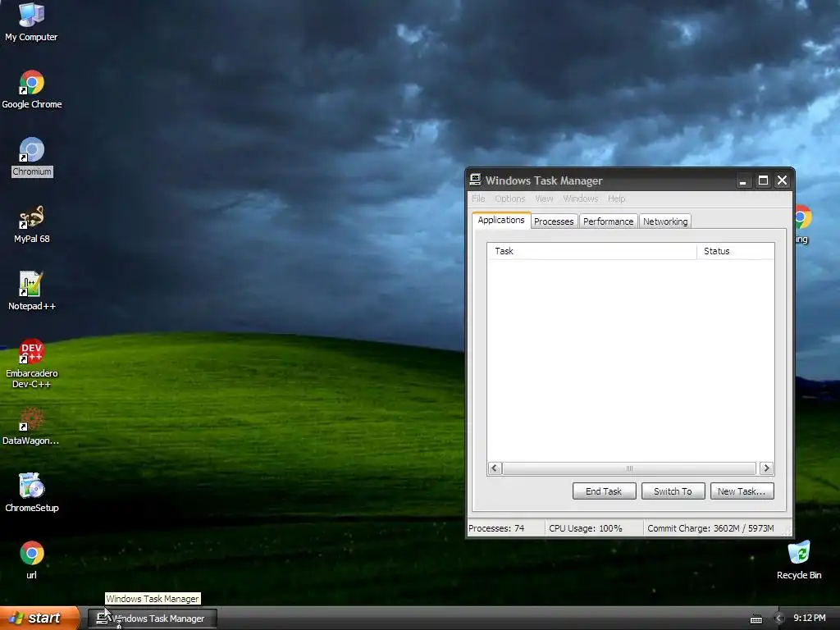
Task: Select the DataWagon desktop shortcut
Action: click(31, 427)
